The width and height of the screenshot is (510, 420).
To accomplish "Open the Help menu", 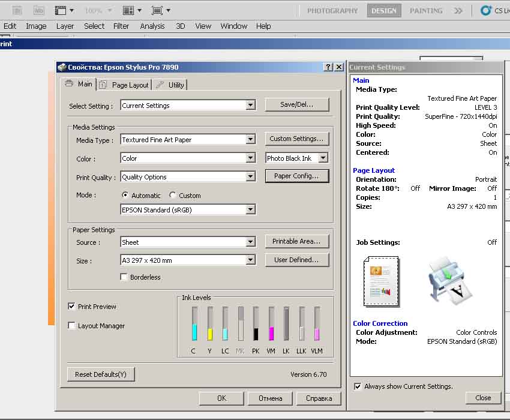I will click(x=263, y=26).
